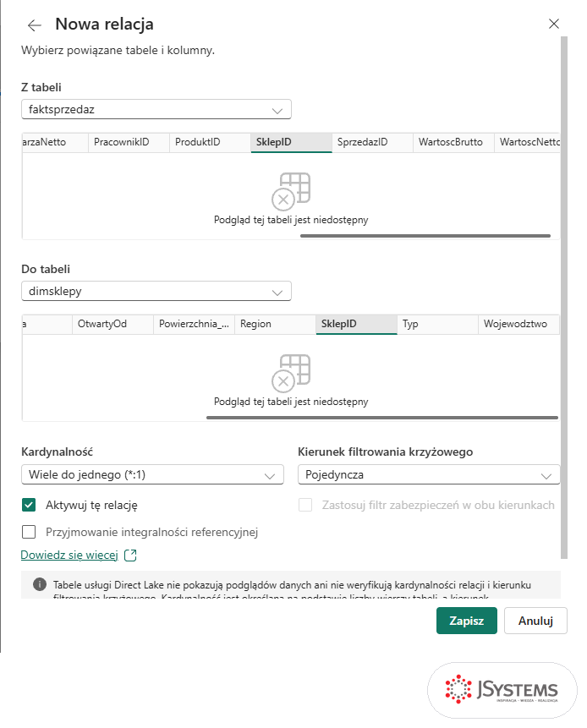Click the external link icon next to Dowiedz się więcej
587x728 pixels.
(130, 556)
